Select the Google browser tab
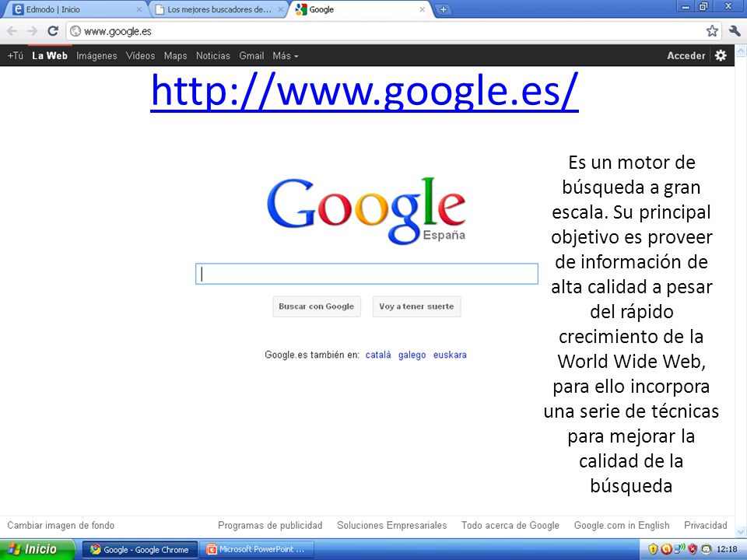Image resolution: width=747 pixels, height=560 pixels. pos(359,9)
